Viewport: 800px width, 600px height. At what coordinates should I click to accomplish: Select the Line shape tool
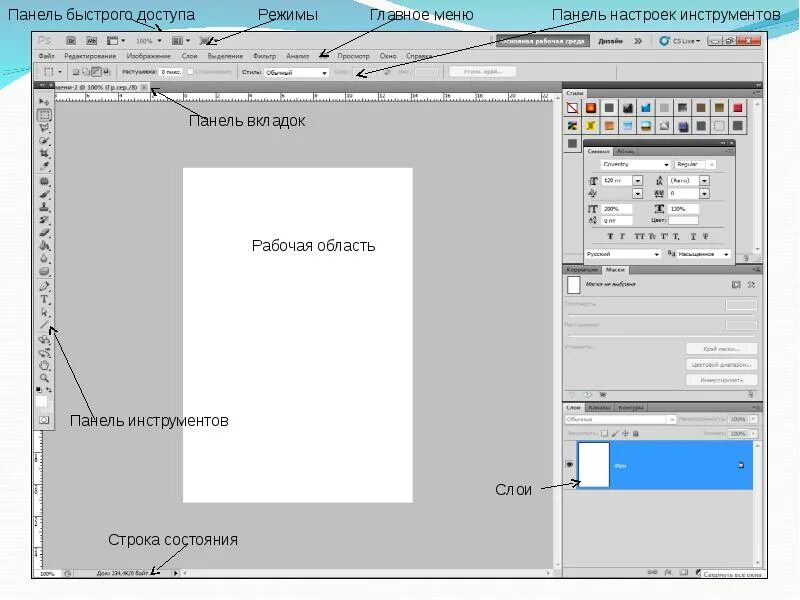click(x=44, y=325)
